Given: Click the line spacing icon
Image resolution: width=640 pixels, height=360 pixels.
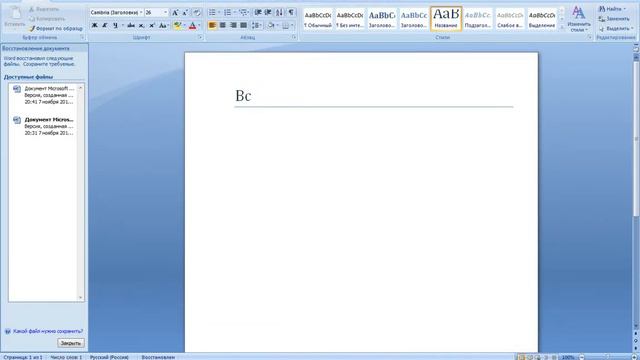Looking at the screenshot, I should 256,25.
